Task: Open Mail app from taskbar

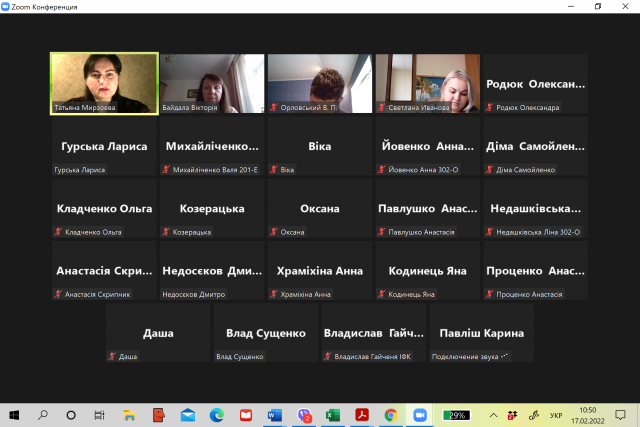Action: click(x=187, y=416)
